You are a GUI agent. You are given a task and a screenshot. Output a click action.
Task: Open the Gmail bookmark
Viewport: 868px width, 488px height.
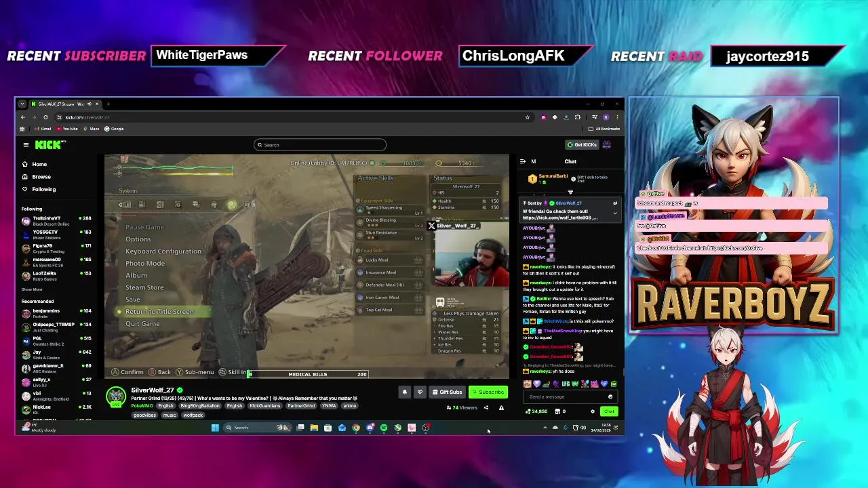[x=43, y=129]
